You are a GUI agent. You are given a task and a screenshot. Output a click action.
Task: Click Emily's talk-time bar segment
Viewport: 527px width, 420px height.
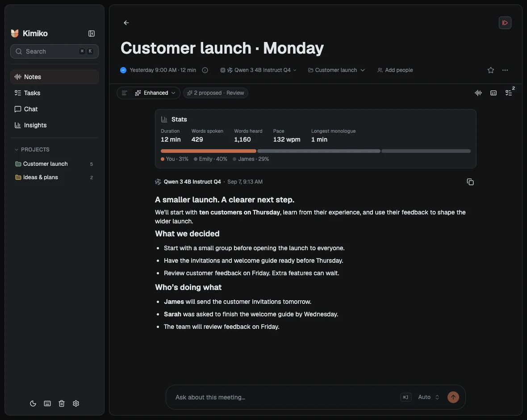[318, 151]
